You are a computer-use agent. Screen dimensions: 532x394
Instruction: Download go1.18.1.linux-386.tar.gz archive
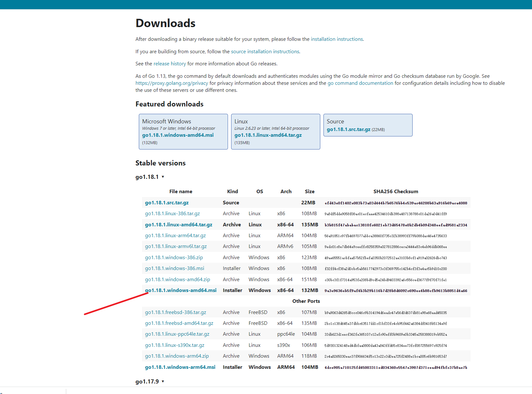172,214
